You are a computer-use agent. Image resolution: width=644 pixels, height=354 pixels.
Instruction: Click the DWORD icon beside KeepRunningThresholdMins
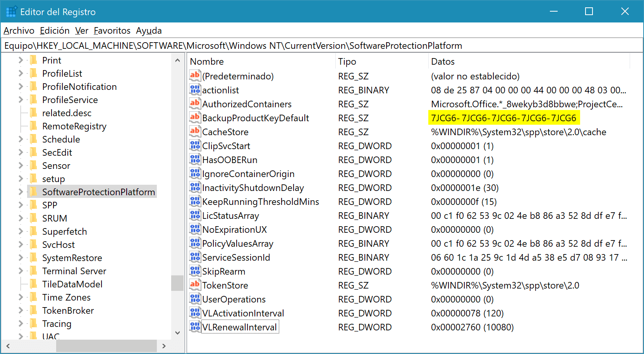[195, 201]
